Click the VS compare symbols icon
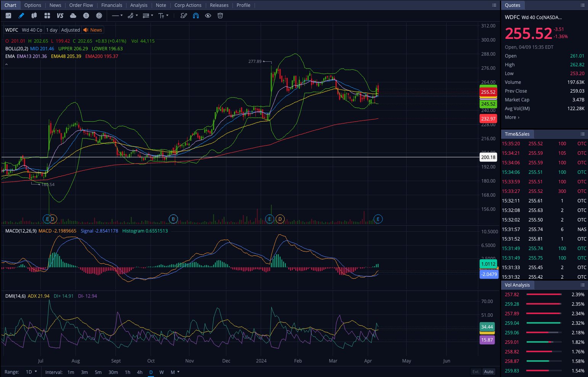This screenshot has height=377, width=588. tap(60, 16)
